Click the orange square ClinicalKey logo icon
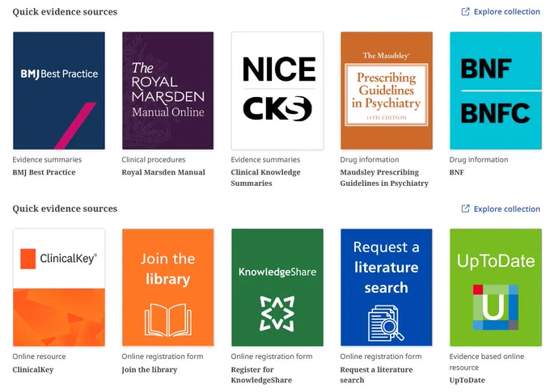The width and height of the screenshot is (550, 392). (27, 259)
